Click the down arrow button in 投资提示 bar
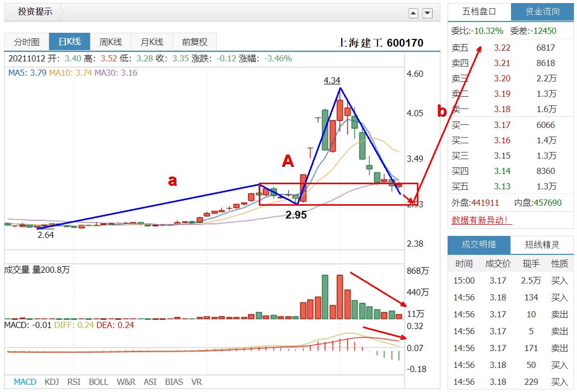The height and width of the screenshot is (392, 577). coord(427,13)
